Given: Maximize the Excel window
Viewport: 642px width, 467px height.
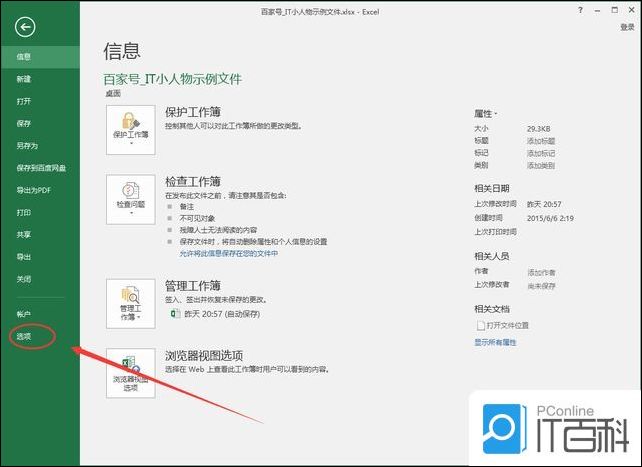Looking at the screenshot, I should [x=614, y=11].
